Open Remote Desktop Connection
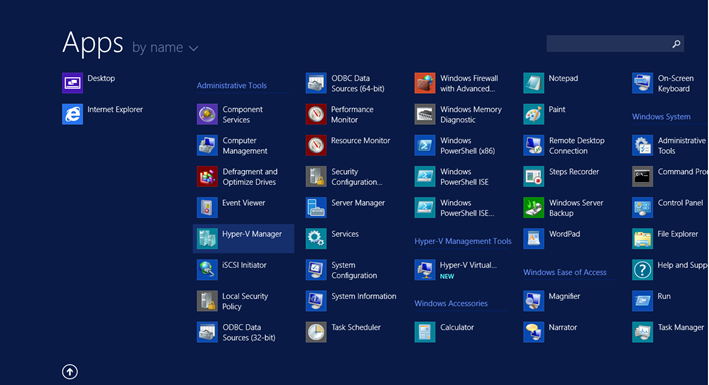 (564, 145)
